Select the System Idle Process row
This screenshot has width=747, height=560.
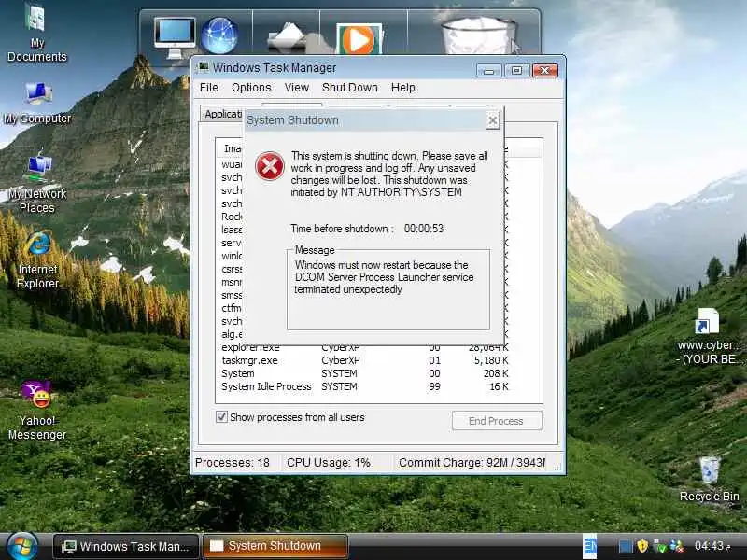tap(365, 386)
